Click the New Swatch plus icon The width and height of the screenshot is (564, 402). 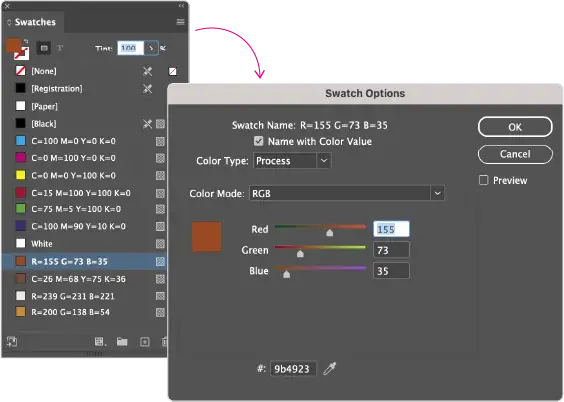coord(145,342)
